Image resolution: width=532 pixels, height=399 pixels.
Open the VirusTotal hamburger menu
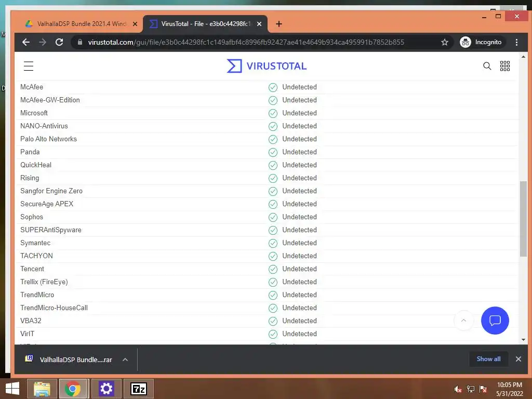(29, 66)
